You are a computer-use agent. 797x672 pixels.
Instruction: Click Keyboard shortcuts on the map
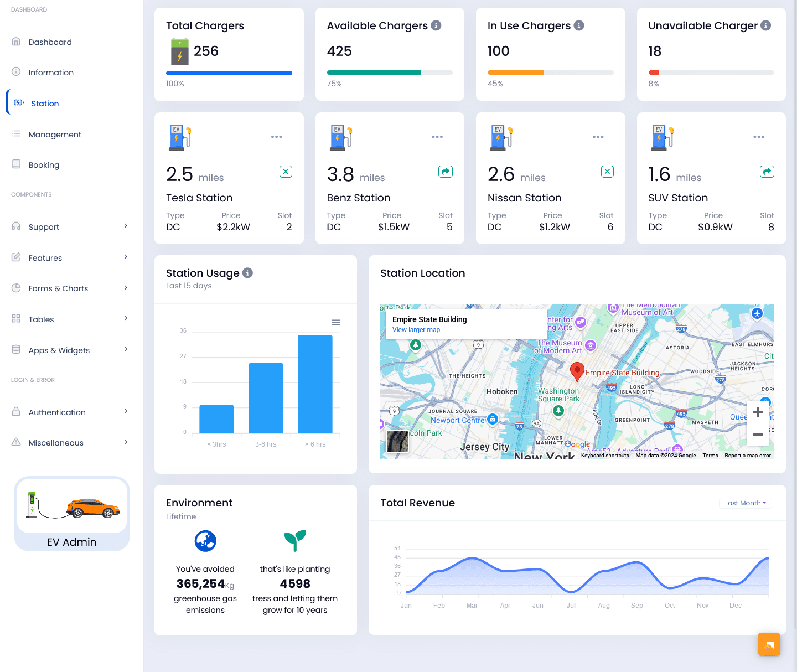[x=605, y=456]
